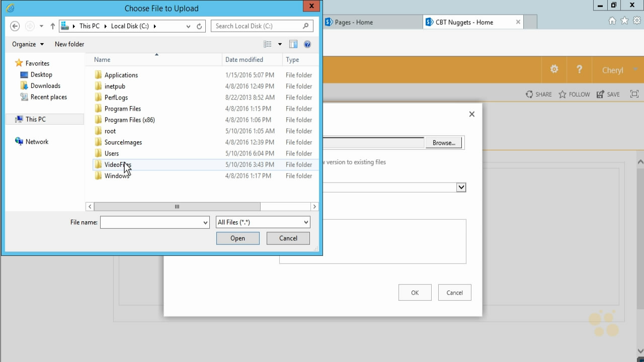Select the Users folder
The width and height of the screenshot is (644, 362).
[112, 153]
